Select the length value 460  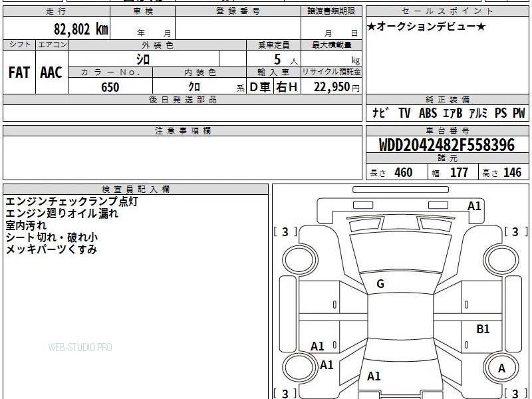pyautogui.click(x=404, y=172)
